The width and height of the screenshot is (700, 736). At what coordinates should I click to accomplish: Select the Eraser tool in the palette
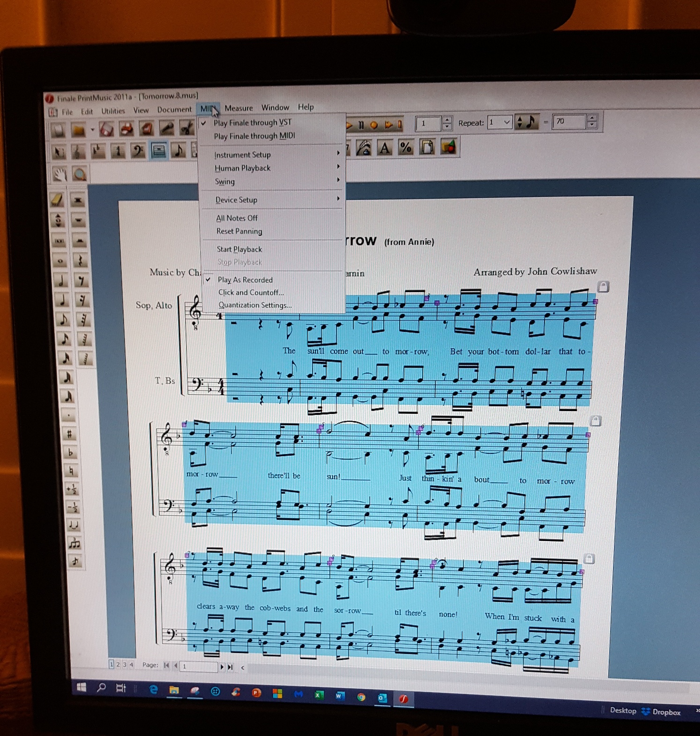pyautogui.click(x=57, y=200)
